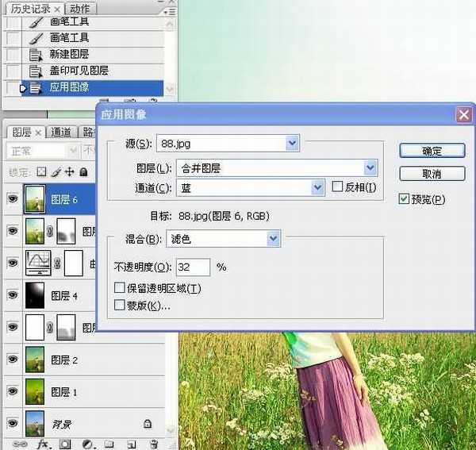476x450 pixels.
Task: Switch to the 动作 actions tab
Action: tap(79, 9)
